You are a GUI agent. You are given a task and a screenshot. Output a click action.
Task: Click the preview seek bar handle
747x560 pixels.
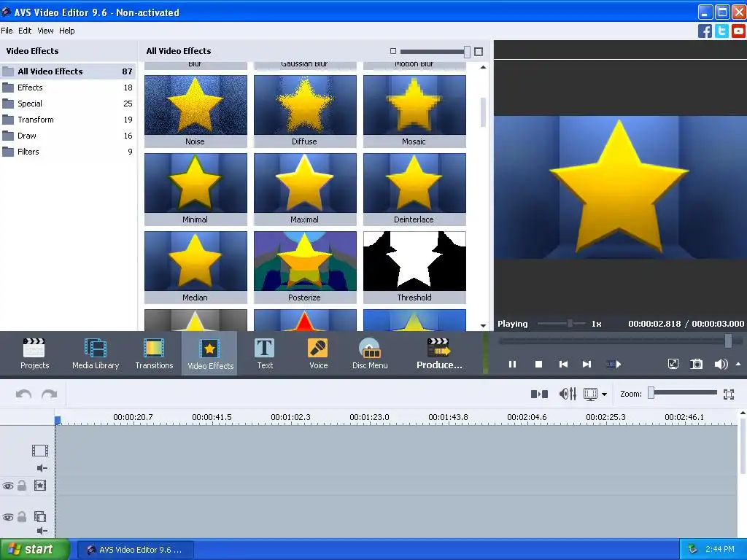(728, 341)
